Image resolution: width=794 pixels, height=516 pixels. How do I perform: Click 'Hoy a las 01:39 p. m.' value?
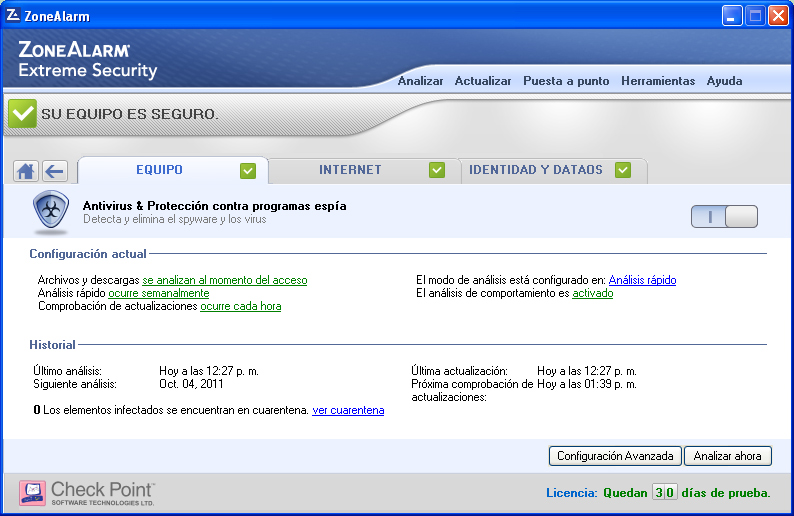click(x=586, y=384)
